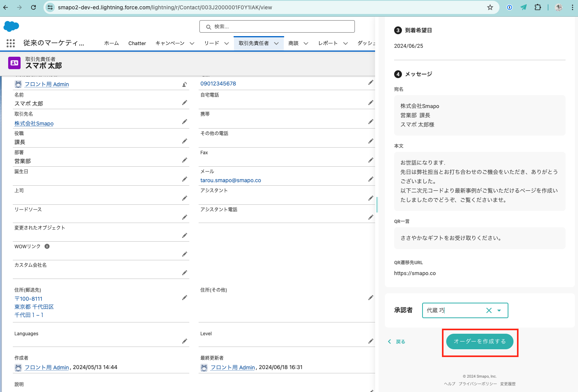
Task: Edit the Languages field pencil icon
Action: click(x=185, y=341)
